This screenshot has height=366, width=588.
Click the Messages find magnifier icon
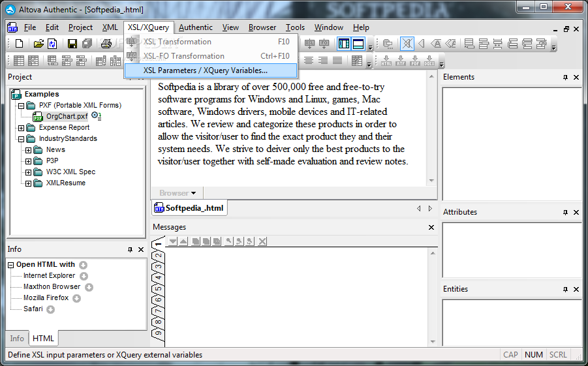[x=228, y=241]
